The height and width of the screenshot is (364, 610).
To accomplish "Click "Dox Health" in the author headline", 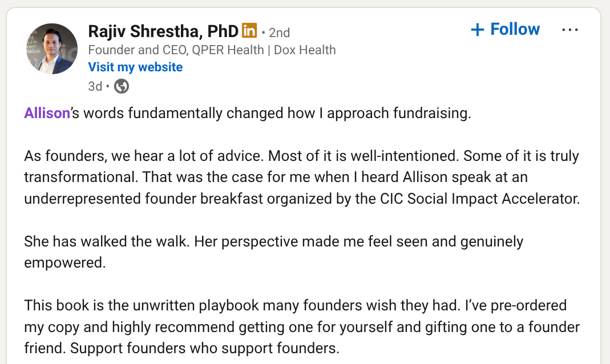I will click(x=305, y=50).
